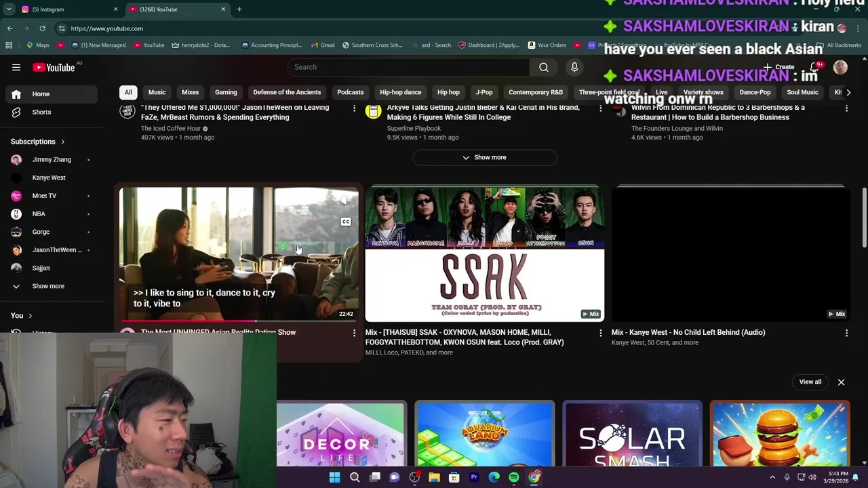This screenshot has height=488, width=868.
Task: Open Windows Start menu
Action: pyautogui.click(x=334, y=477)
